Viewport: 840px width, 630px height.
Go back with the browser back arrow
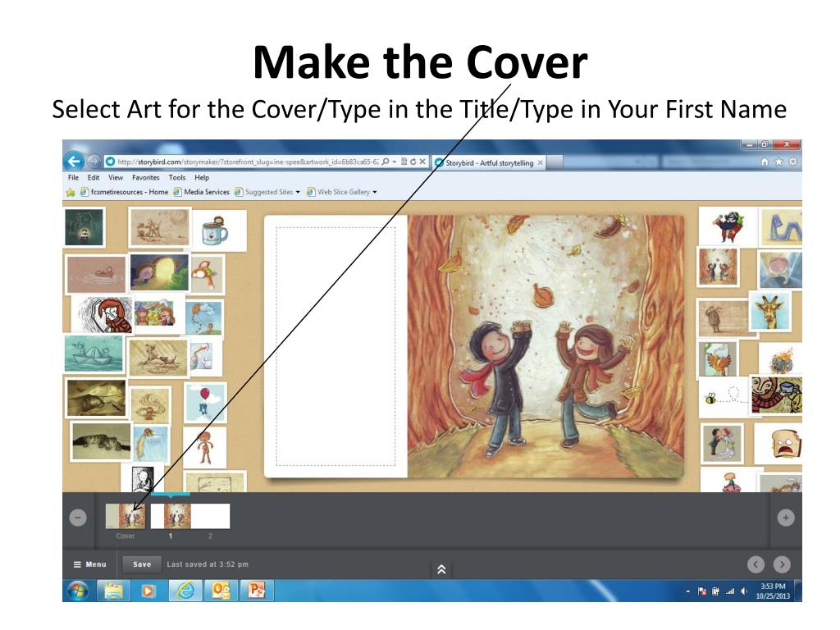coord(74,161)
